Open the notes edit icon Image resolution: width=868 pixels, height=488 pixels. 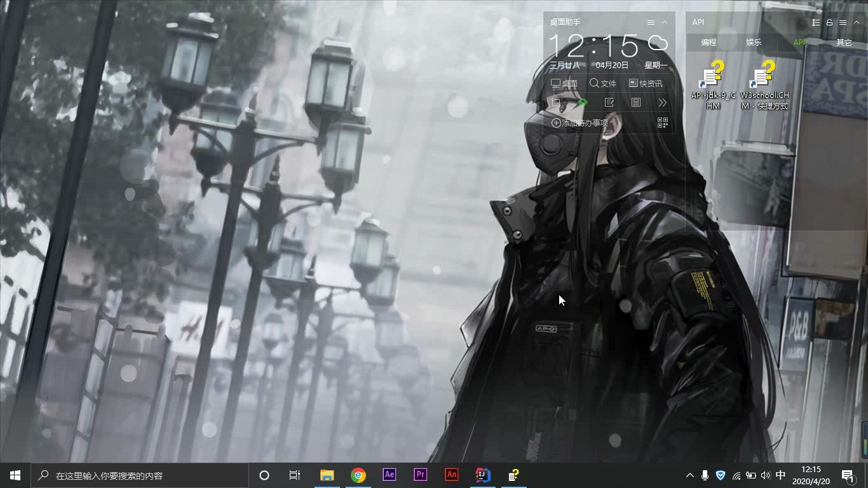point(609,102)
